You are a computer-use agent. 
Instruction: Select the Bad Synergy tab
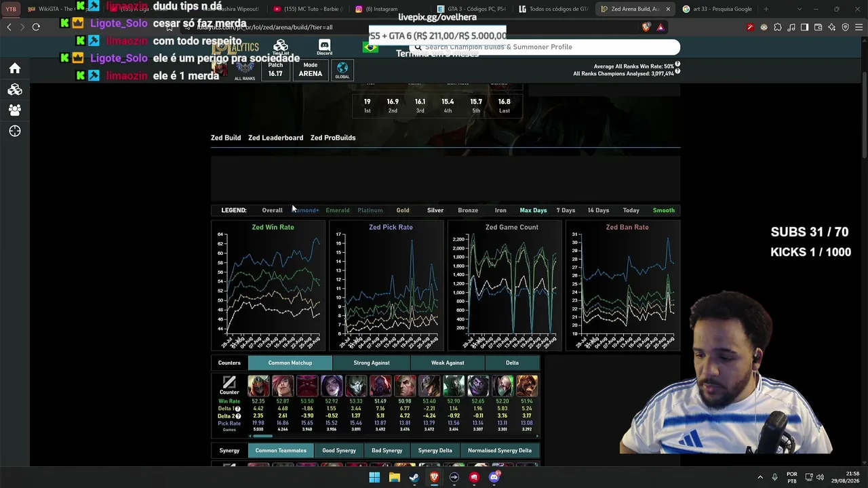387,450
